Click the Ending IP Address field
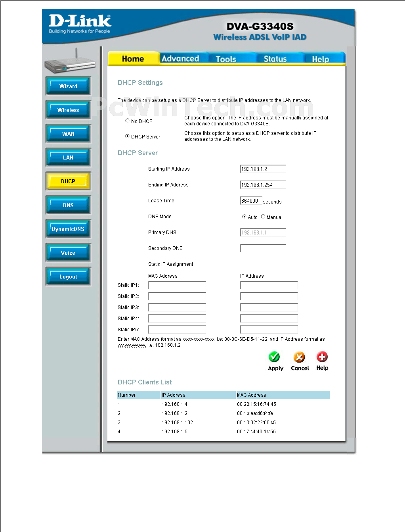 (x=263, y=185)
